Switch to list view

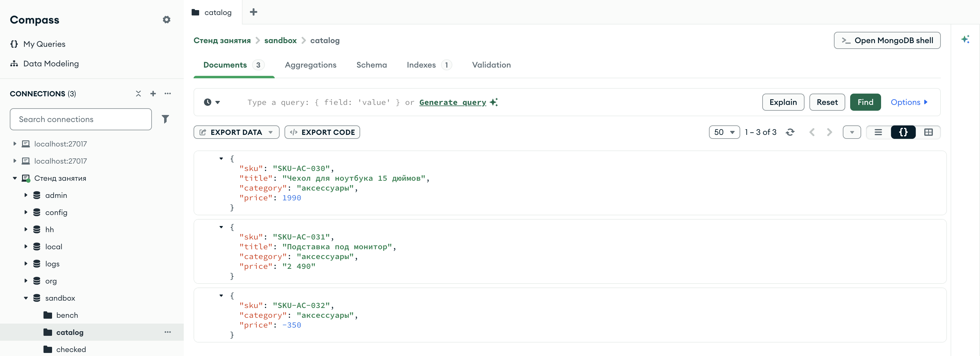(878, 132)
